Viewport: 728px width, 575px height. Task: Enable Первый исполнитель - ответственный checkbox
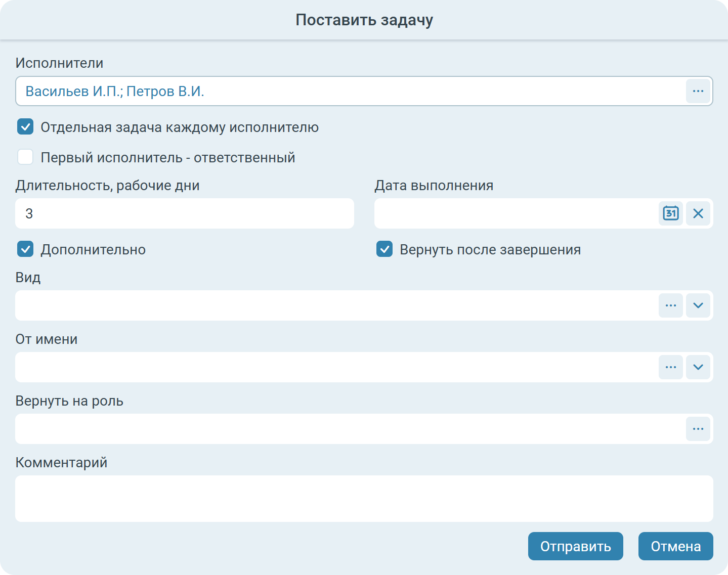point(25,157)
